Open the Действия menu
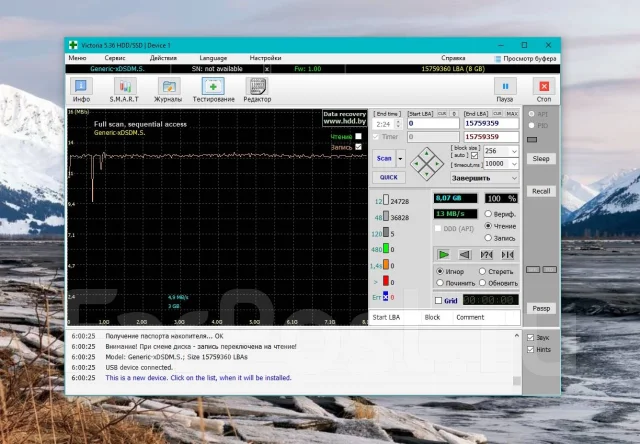640x444 pixels. pos(163,58)
